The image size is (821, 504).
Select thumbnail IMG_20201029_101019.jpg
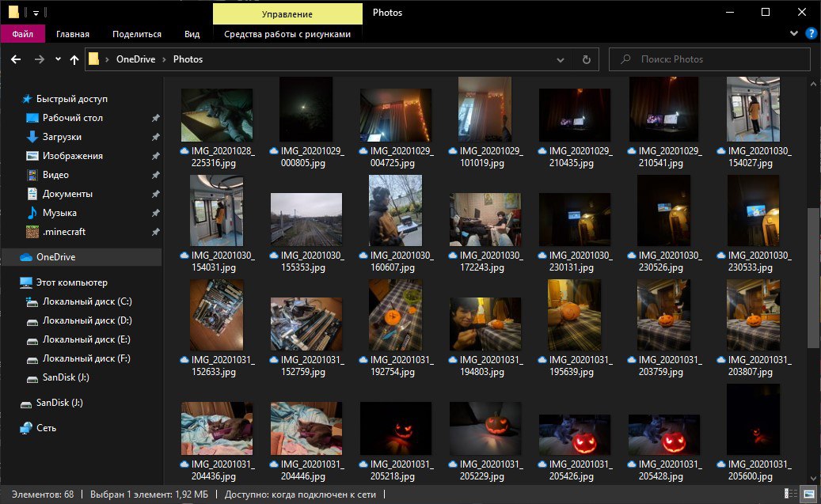(485, 109)
